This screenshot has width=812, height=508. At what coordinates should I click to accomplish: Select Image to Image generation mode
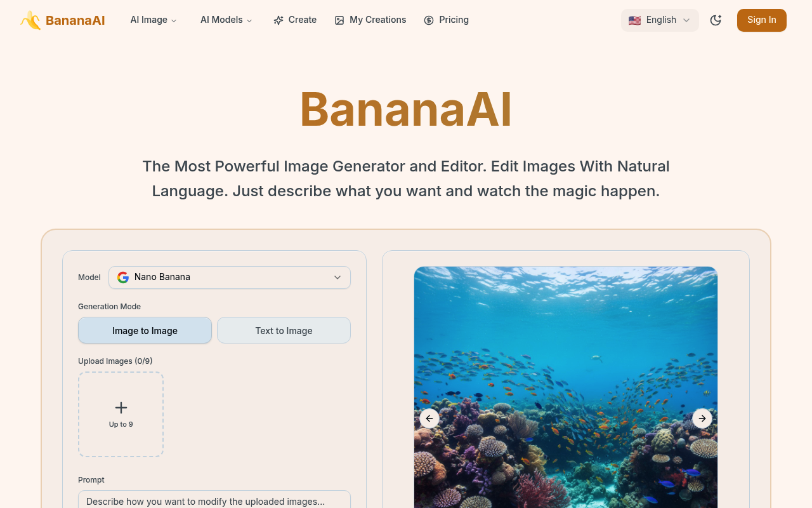click(145, 330)
